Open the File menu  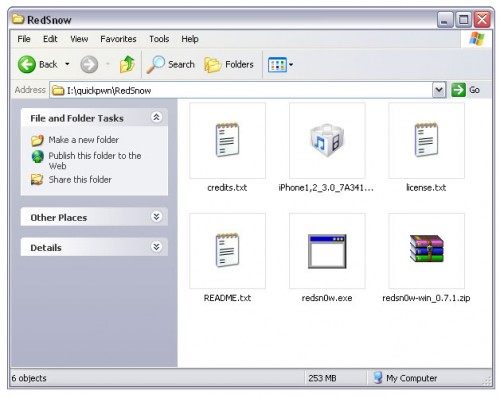click(24, 39)
